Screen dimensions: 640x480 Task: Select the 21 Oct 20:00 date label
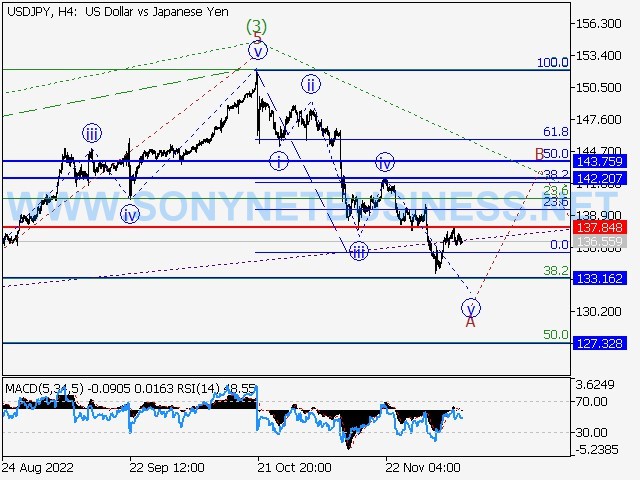click(x=294, y=467)
